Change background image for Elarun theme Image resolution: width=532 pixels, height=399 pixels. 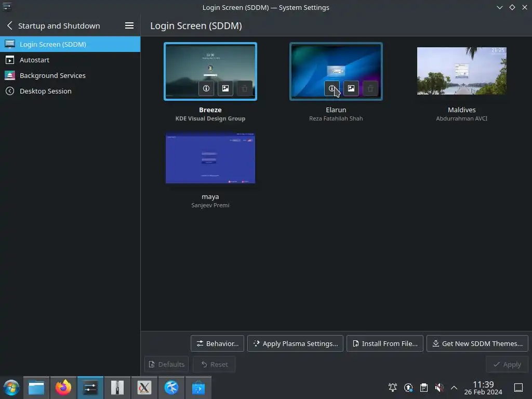click(x=351, y=88)
